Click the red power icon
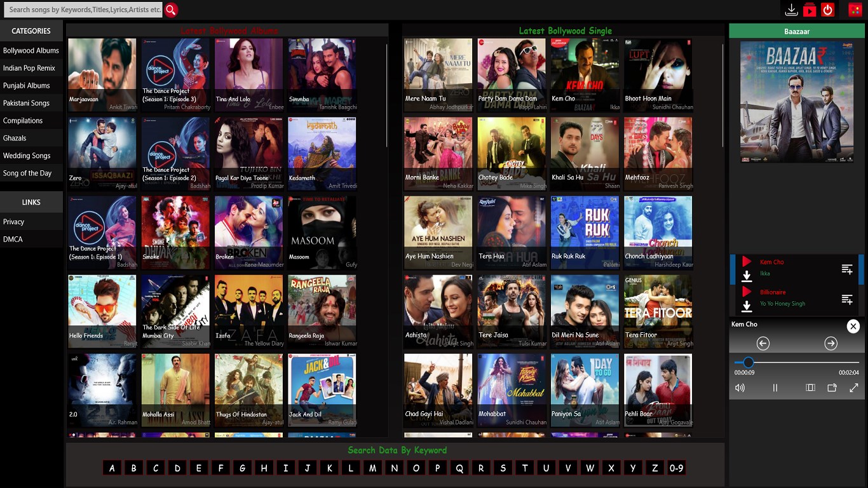This screenshot has height=488, width=868. pos(827,10)
